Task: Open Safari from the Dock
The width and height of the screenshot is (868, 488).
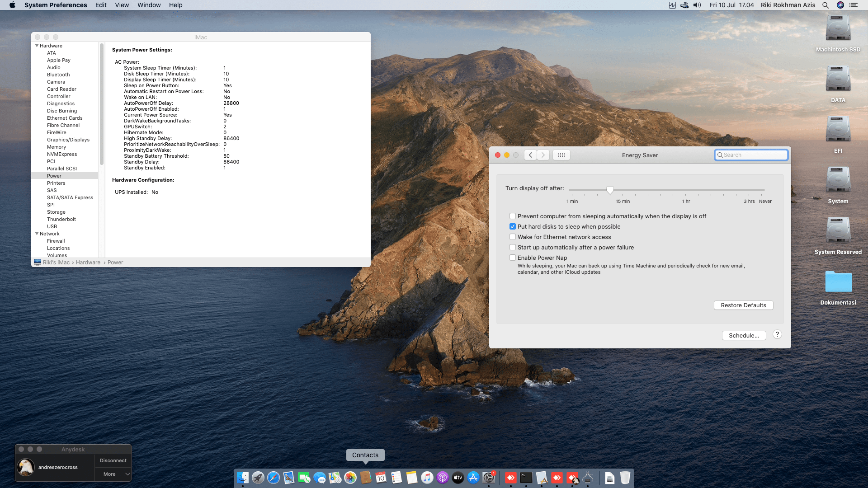Action: pos(274,478)
